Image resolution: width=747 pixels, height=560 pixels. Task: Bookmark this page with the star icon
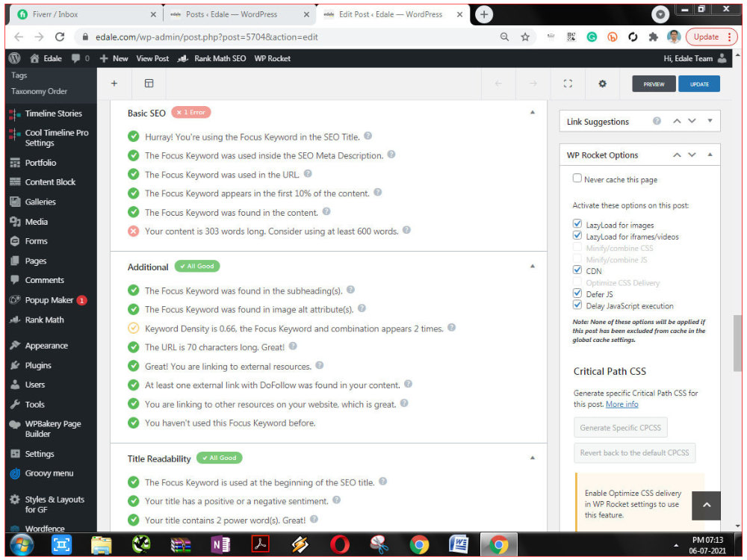pos(525,37)
